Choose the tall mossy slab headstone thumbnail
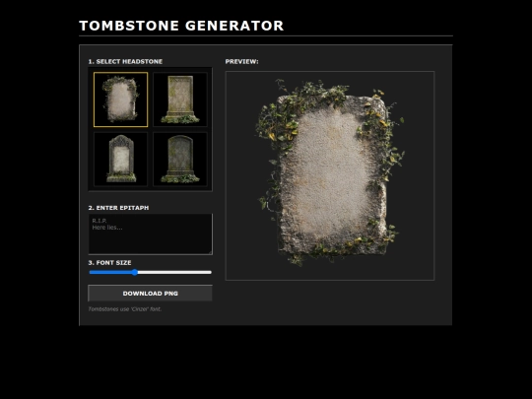This screenshot has width=532, height=399. click(180, 100)
